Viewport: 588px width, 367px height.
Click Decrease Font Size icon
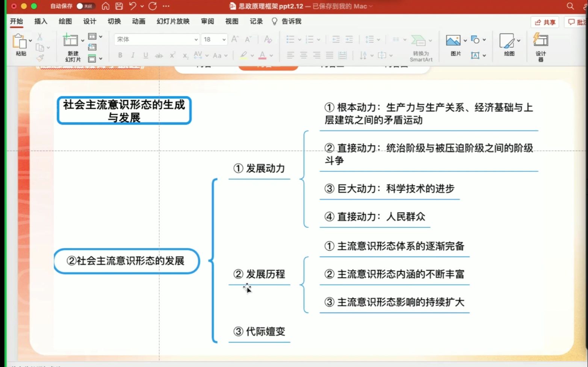tap(248, 39)
